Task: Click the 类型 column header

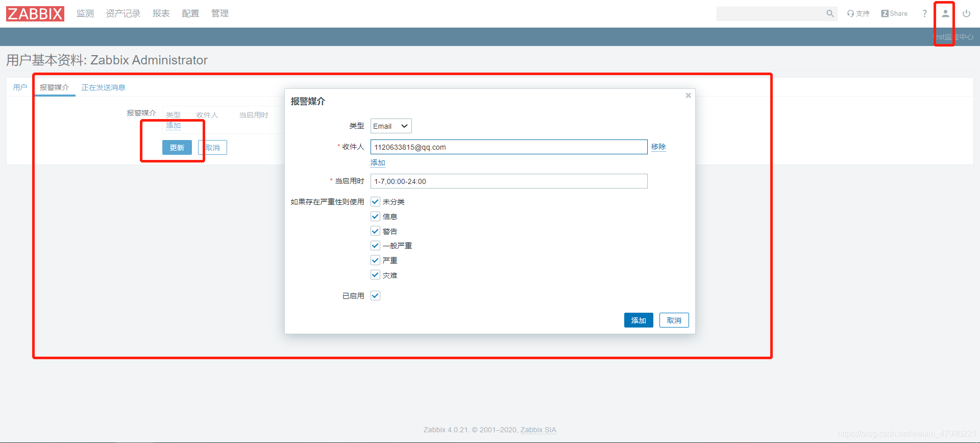Action: 173,115
